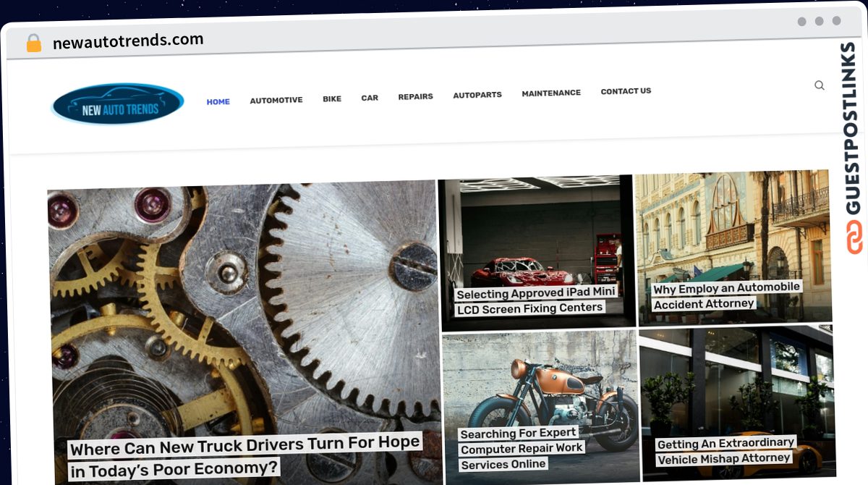Open the Contact Us page

pos(626,91)
